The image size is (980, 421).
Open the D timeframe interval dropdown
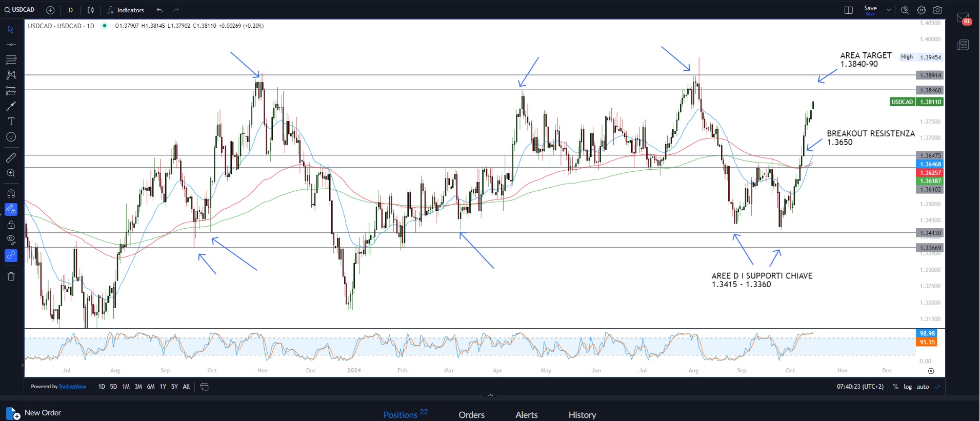[x=71, y=10]
